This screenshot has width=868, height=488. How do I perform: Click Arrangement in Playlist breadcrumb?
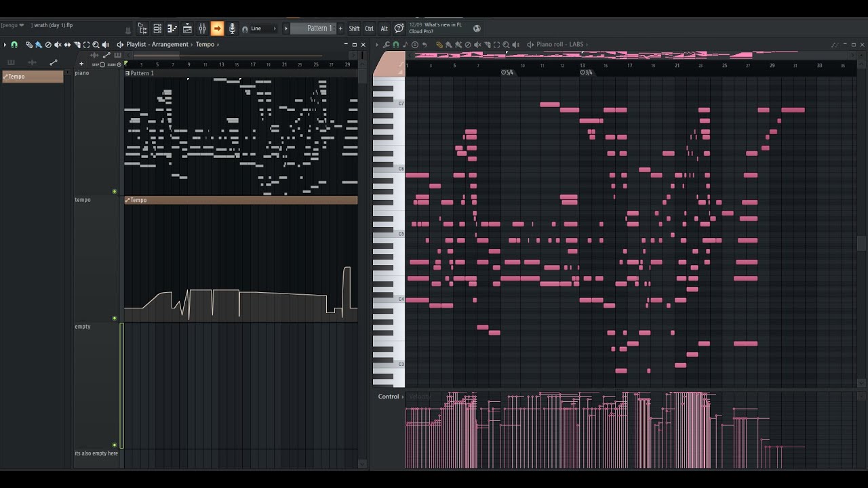pyautogui.click(x=170, y=45)
